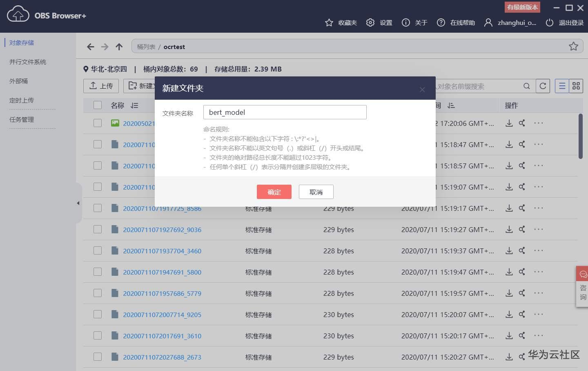The image size is (588, 371).
Task: Click the OBS Browser+ cloud logo
Action: click(x=18, y=14)
